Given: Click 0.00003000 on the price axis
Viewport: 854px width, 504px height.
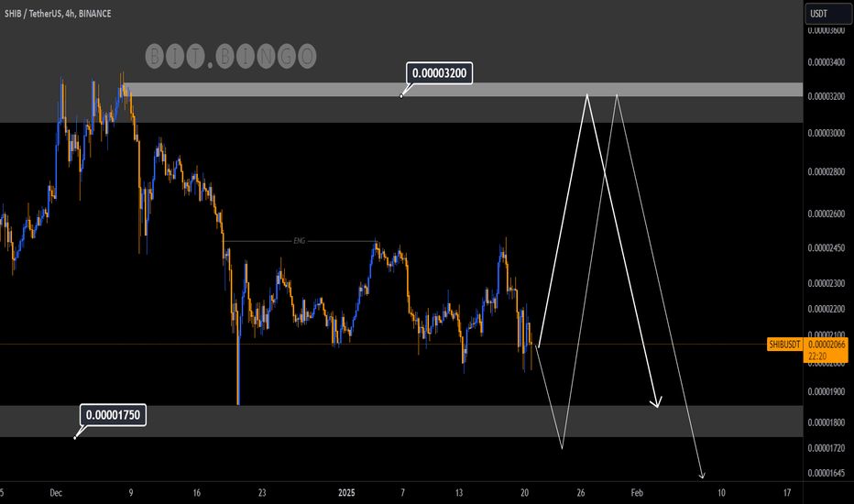Looking at the screenshot, I should 827,133.
